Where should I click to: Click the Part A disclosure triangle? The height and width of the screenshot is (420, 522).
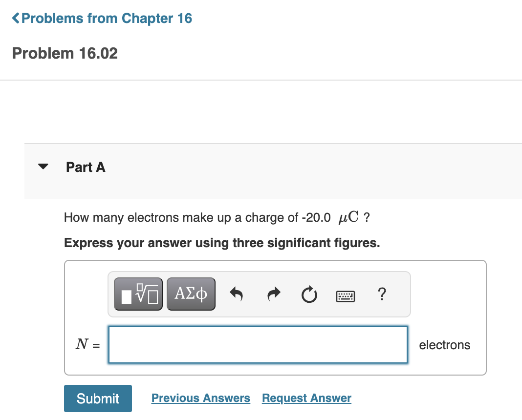coord(43,167)
